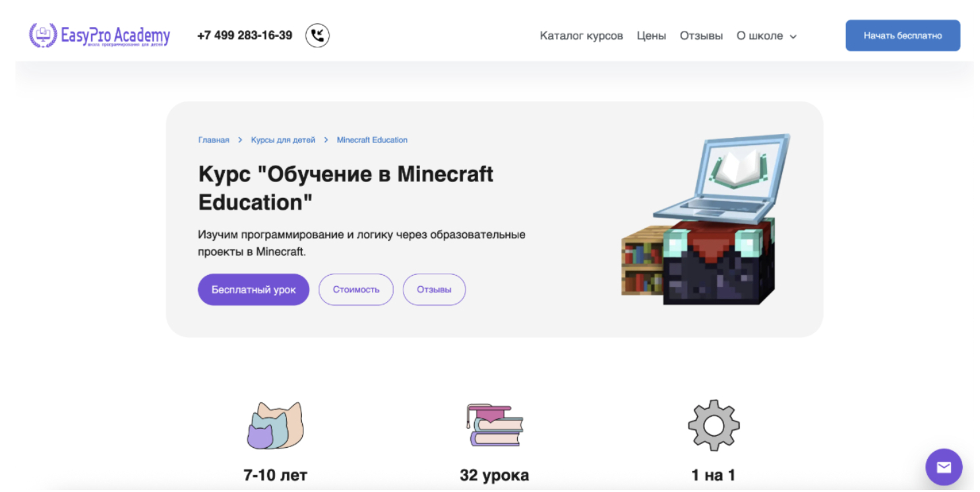This screenshot has width=980, height=492.
Task: Call the phone number +7 499 283-16-39
Action: pyautogui.click(x=245, y=36)
